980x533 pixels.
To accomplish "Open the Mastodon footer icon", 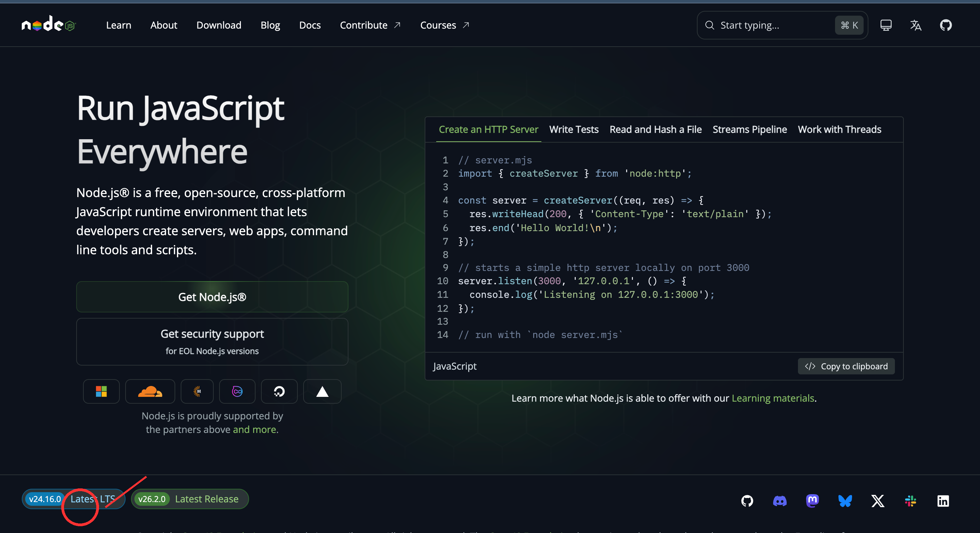I will [812, 501].
